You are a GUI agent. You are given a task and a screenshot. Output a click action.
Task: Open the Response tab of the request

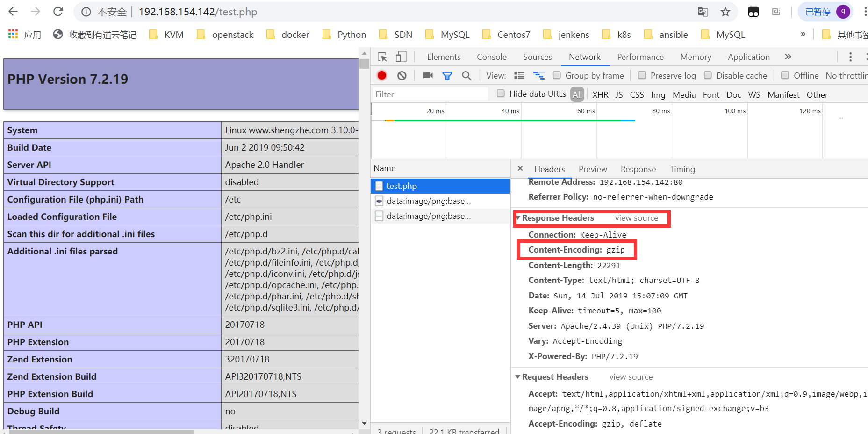click(x=638, y=169)
